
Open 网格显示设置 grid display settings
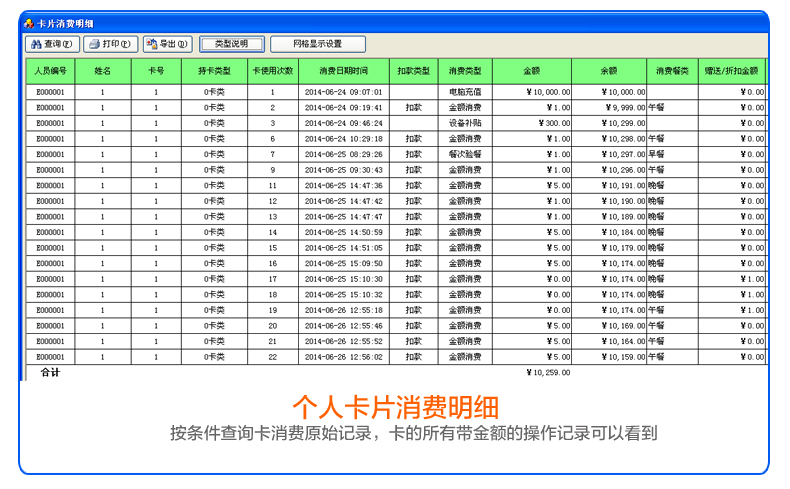tap(317, 44)
